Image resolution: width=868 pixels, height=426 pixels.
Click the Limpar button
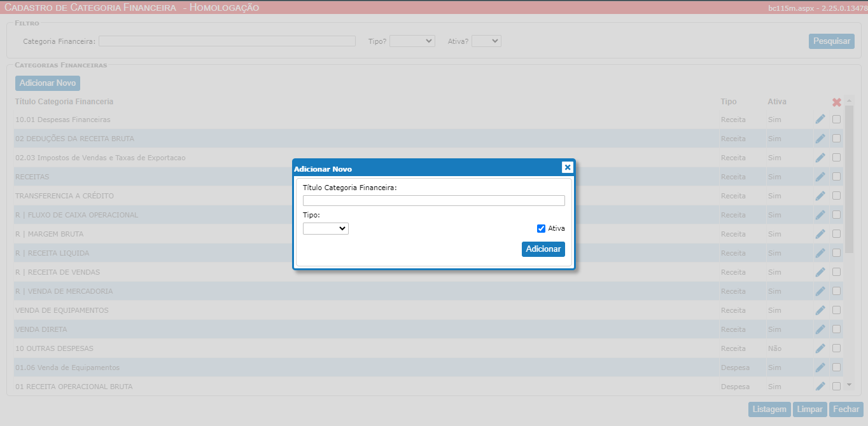810,409
